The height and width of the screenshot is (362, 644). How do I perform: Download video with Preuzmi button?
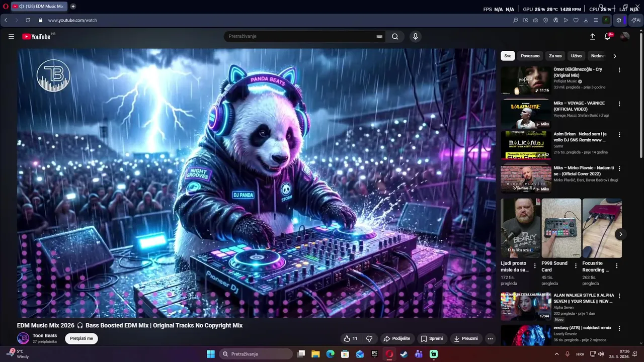466,338
